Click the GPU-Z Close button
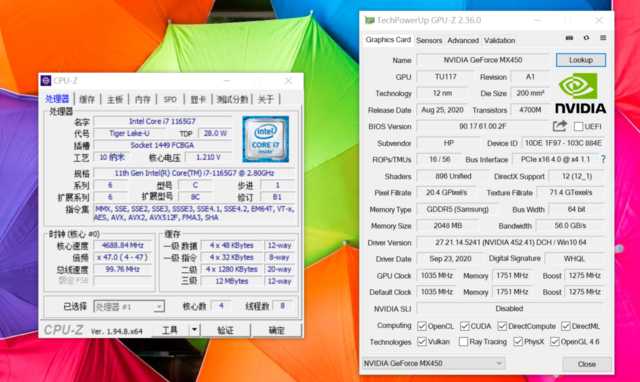Screen dimensions: 640x382 point(587,364)
